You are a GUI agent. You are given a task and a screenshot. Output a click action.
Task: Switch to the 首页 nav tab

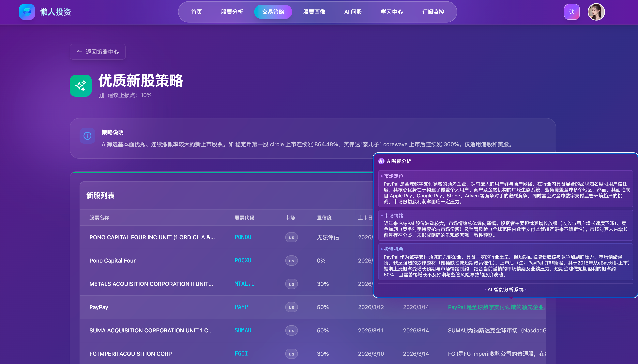tap(196, 12)
